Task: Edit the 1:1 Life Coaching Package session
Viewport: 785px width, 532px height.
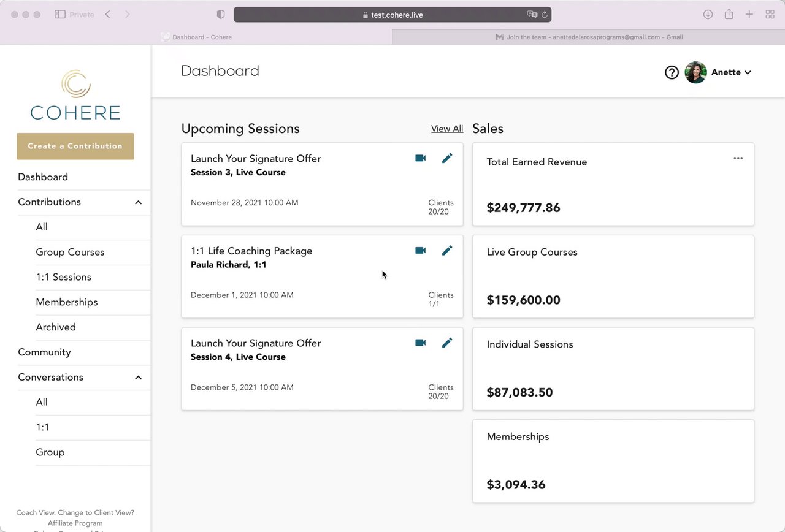Action: click(447, 250)
